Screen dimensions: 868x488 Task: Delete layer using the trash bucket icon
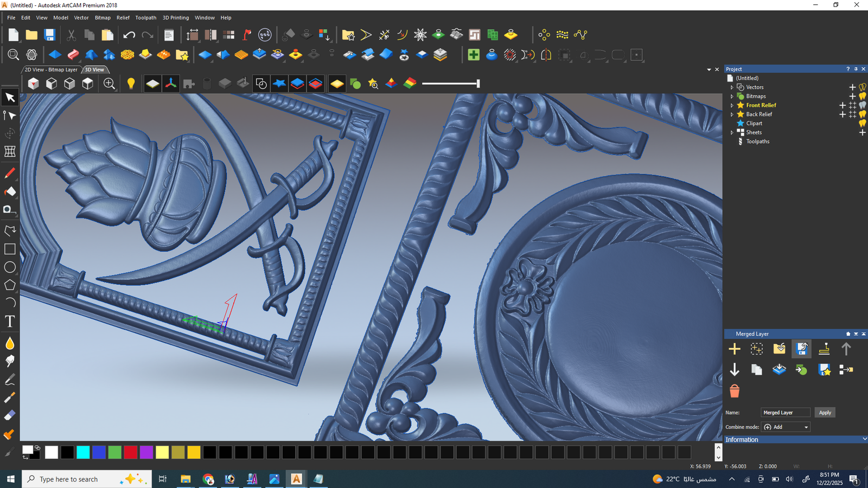[735, 390]
